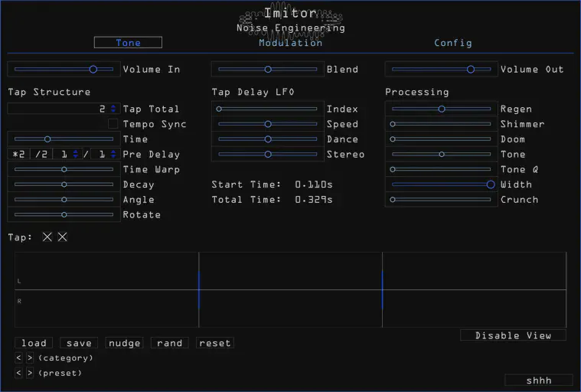This screenshot has height=392, width=581.
Task: Click the Total Time value 0.329s
Action: click(x=314, y=199)
